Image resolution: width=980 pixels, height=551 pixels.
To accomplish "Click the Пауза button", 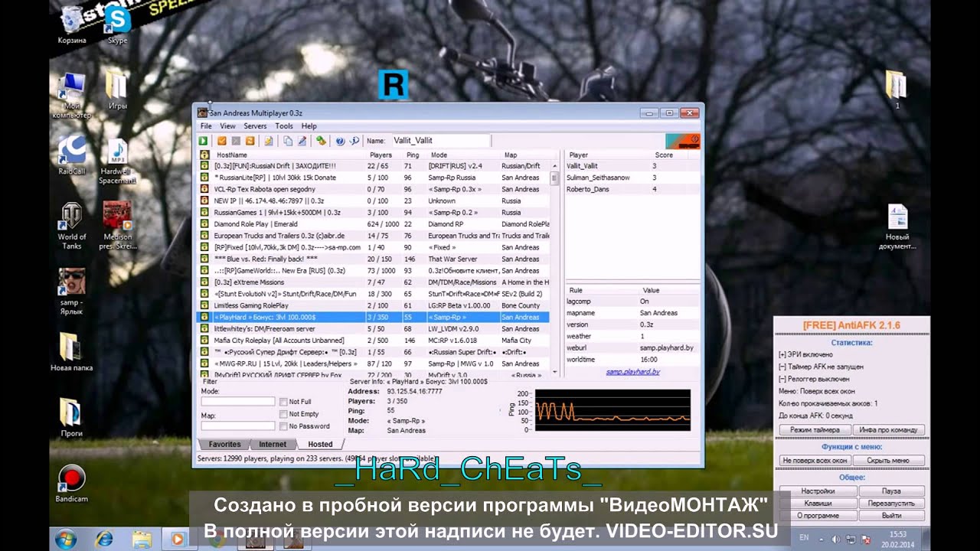I will (x=891, y=491).
